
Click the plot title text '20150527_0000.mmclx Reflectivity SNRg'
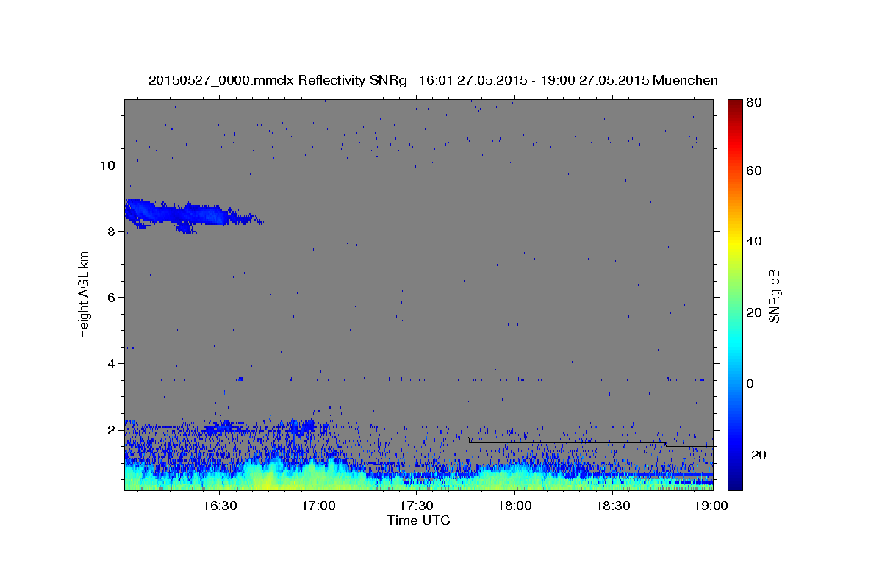pos(278,80)
